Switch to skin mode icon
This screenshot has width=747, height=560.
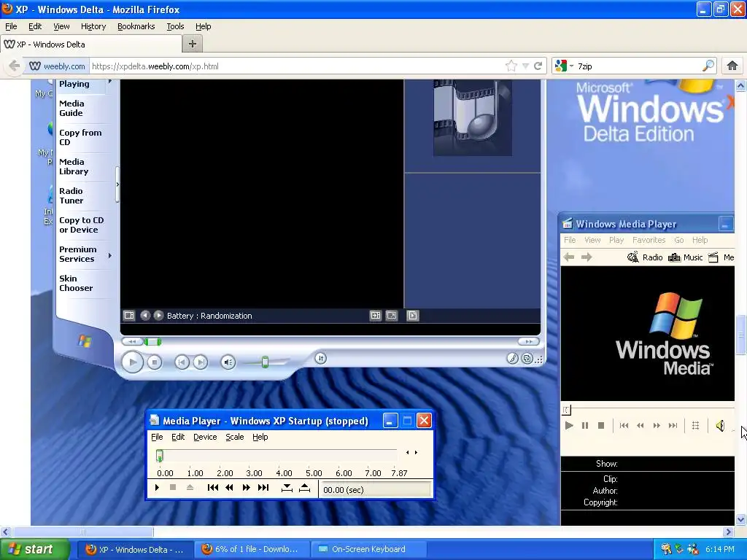[527, 358]
